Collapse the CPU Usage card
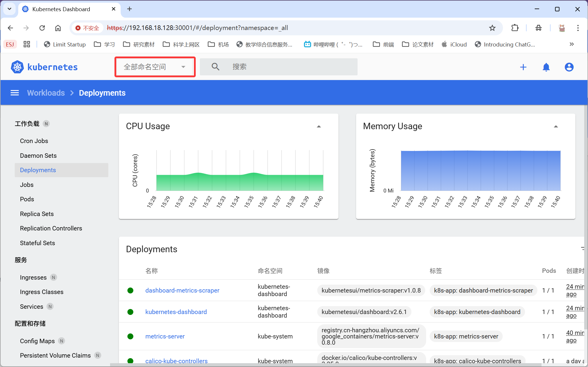 pos(319,127)
